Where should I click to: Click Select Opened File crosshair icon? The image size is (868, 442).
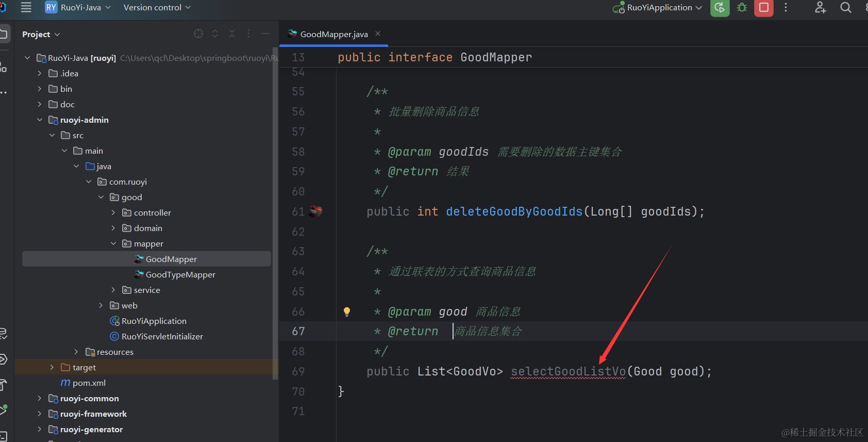click(x=198, y=34)
